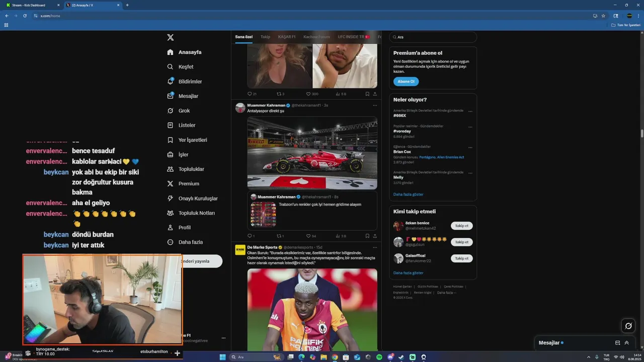The image size is (644, 362).
Task: Open Spotify from taskbar
Action: (x=379, y=357)
